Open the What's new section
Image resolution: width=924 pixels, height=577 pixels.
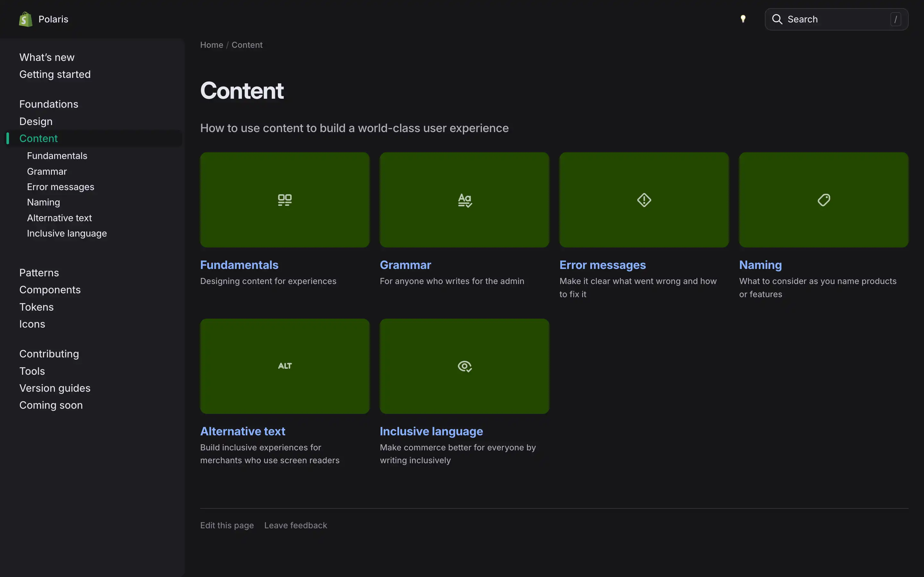coord(47,57)
